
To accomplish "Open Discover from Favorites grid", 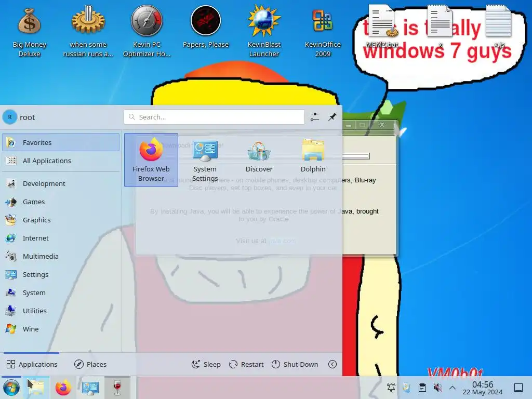I will click(259, 155).
